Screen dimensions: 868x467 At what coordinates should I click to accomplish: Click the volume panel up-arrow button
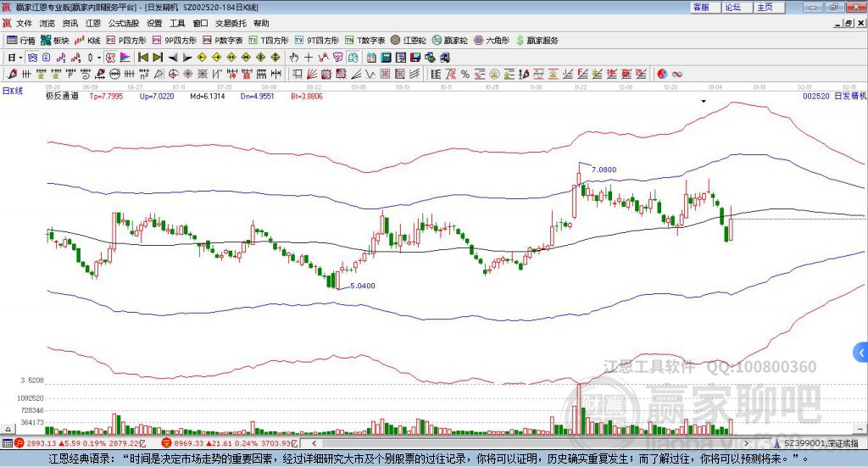8,429
